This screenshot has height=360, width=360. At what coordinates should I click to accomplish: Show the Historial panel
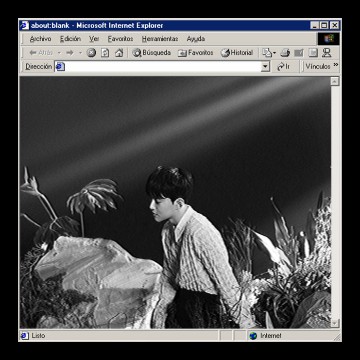tap(237, 53)
